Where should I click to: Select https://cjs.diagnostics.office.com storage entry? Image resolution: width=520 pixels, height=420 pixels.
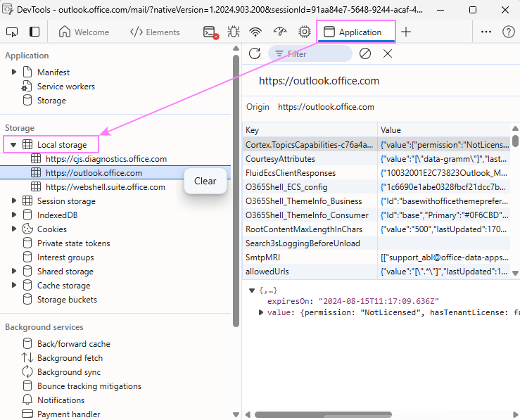tap(106, 159)
